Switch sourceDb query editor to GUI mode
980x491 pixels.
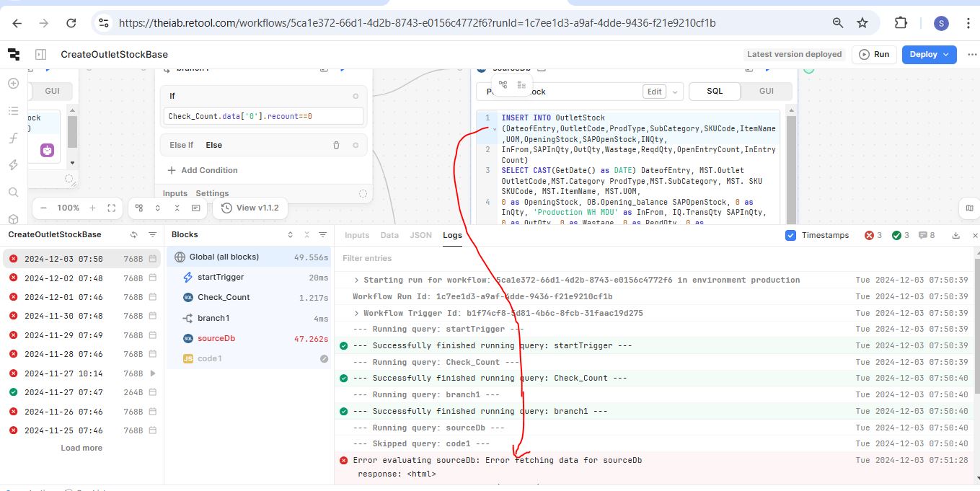point(766,92)
